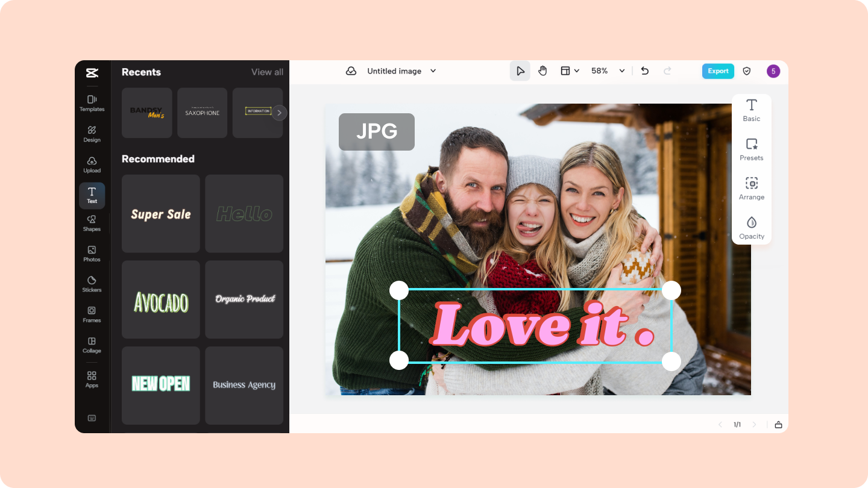
Task: Open the Shapes panel
Action: click(92, 224)
